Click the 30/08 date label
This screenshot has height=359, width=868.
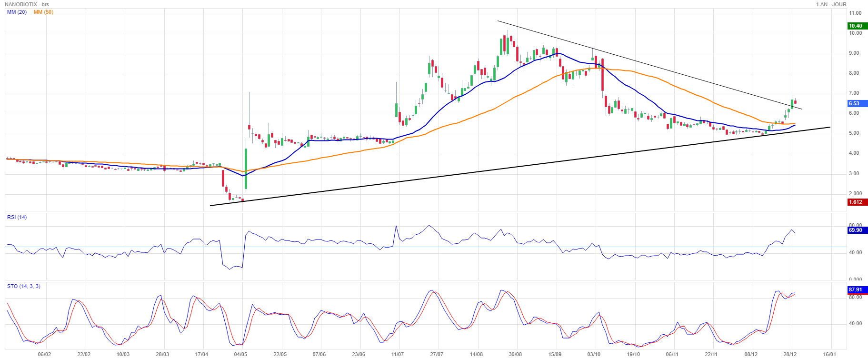[515, 354]
